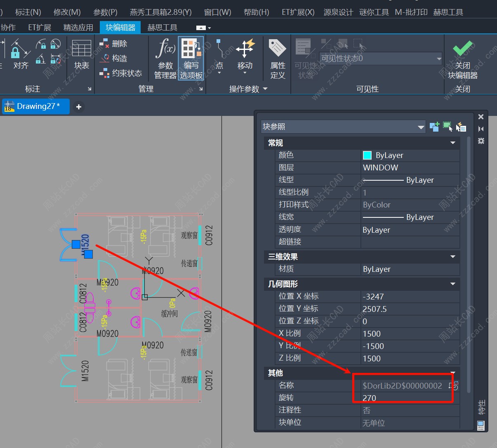Click the Quick Select icon in properties palette
This screenshot has height=448, width=497.
[x=461, y=127]
